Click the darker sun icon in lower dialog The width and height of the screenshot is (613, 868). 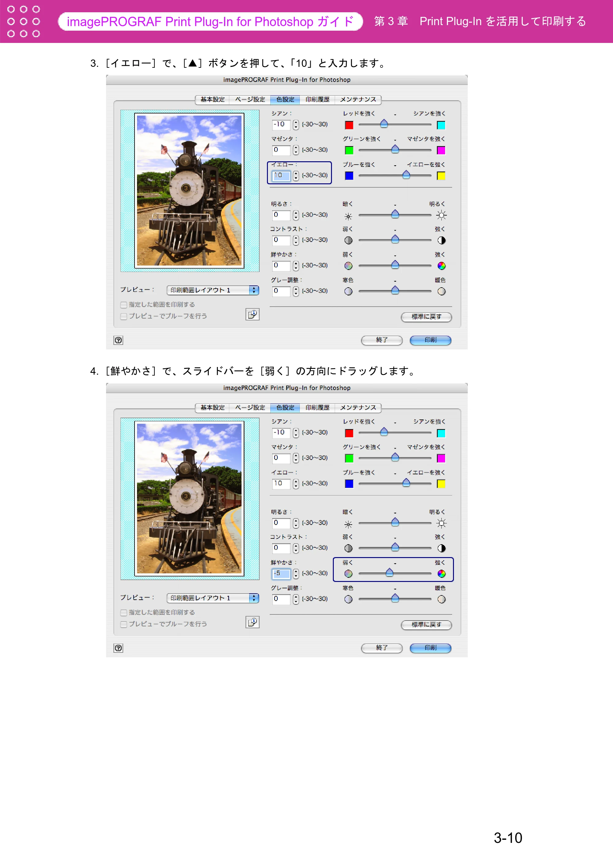point(348,524)
